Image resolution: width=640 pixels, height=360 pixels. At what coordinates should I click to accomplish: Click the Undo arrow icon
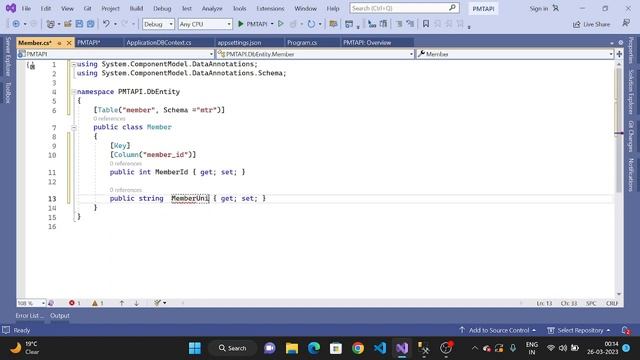point(106,24)
